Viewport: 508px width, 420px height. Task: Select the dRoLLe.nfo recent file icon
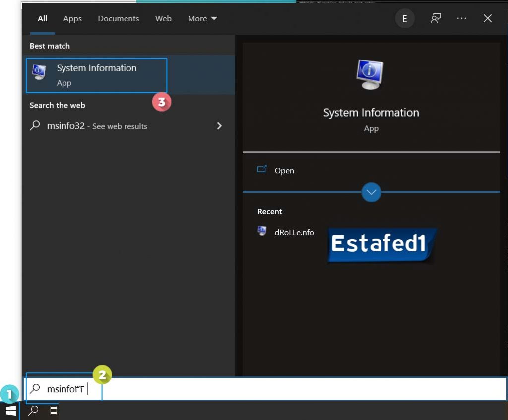tap(262, 231)
